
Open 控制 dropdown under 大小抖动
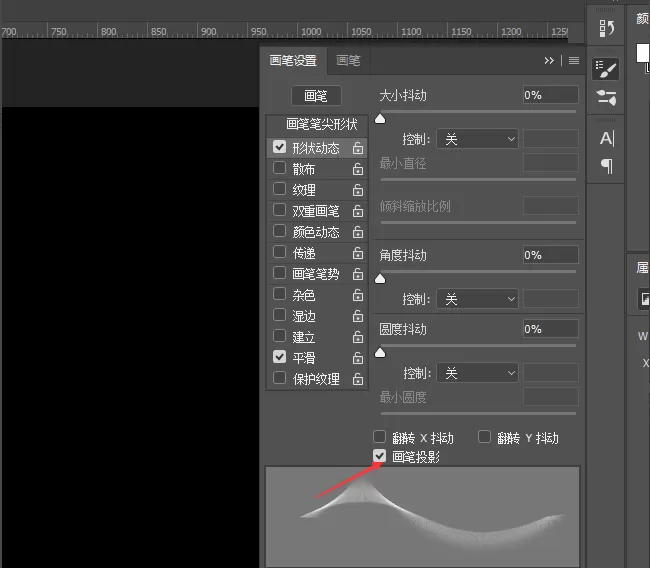477,139
